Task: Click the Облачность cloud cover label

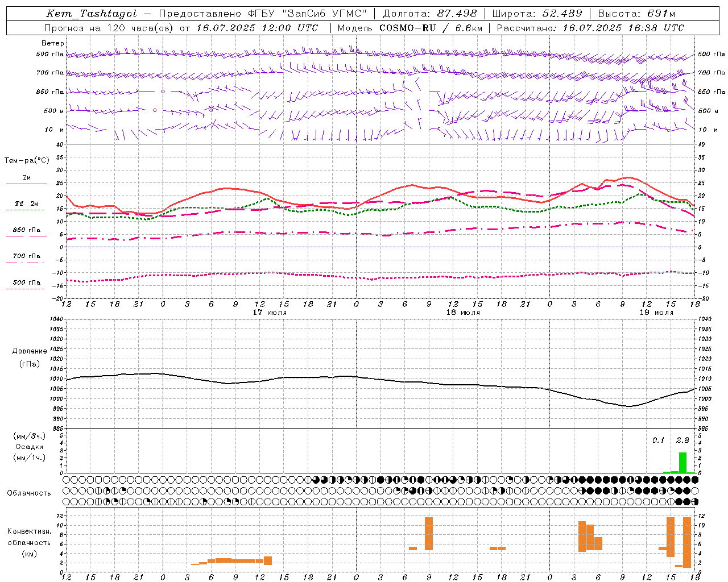Action: [x=29, y=493]
